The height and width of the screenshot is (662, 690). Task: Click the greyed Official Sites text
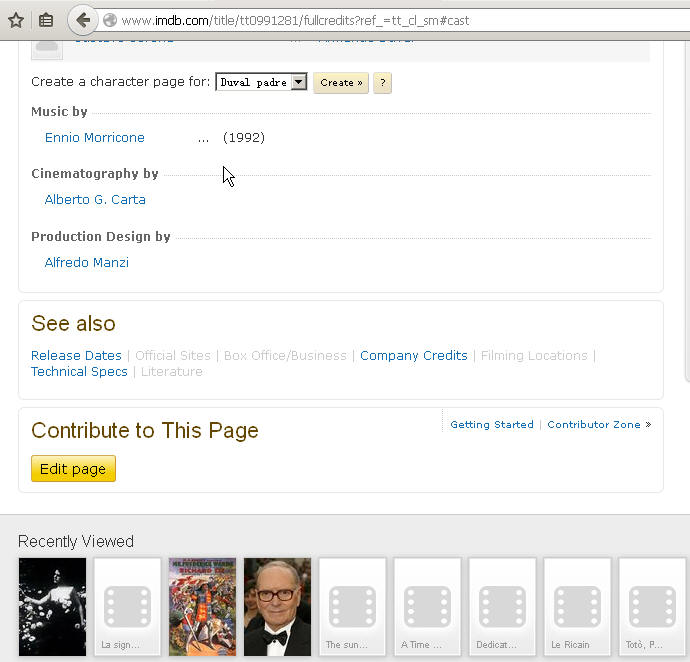click(x=173, y=355)
